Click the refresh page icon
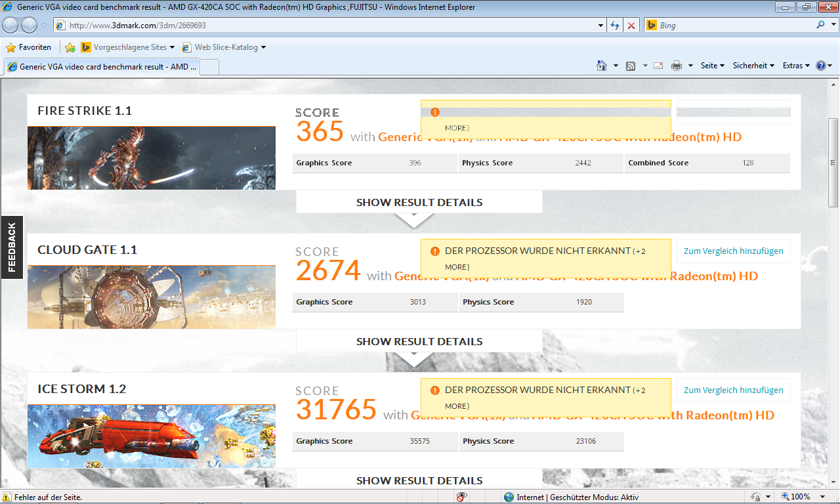This screenshot has width=840, height=504. coord(615,26)
